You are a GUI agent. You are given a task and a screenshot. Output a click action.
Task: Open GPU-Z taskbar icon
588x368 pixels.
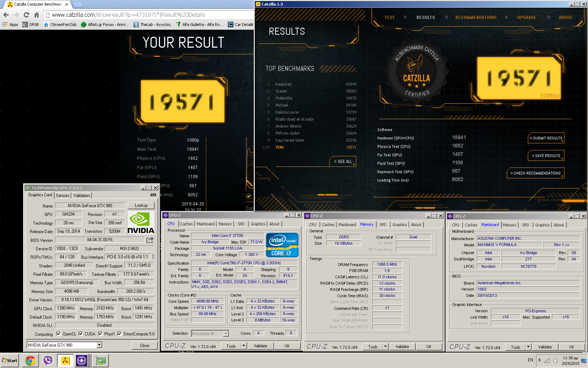[x=101, y=360]
